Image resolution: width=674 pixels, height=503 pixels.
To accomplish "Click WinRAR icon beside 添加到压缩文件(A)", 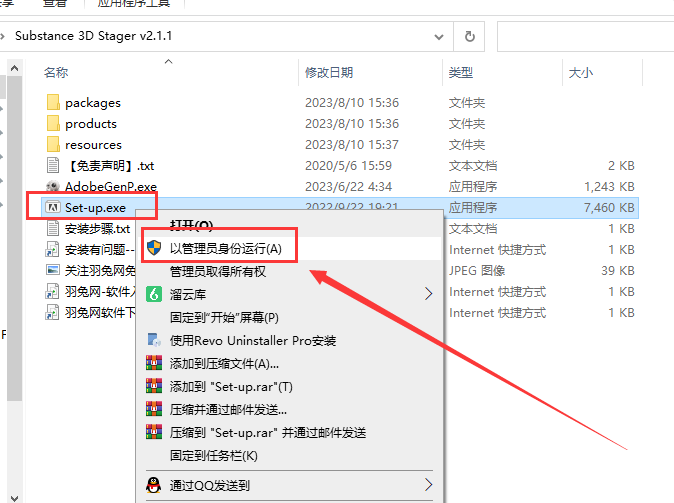I will (x=154, y=363).
